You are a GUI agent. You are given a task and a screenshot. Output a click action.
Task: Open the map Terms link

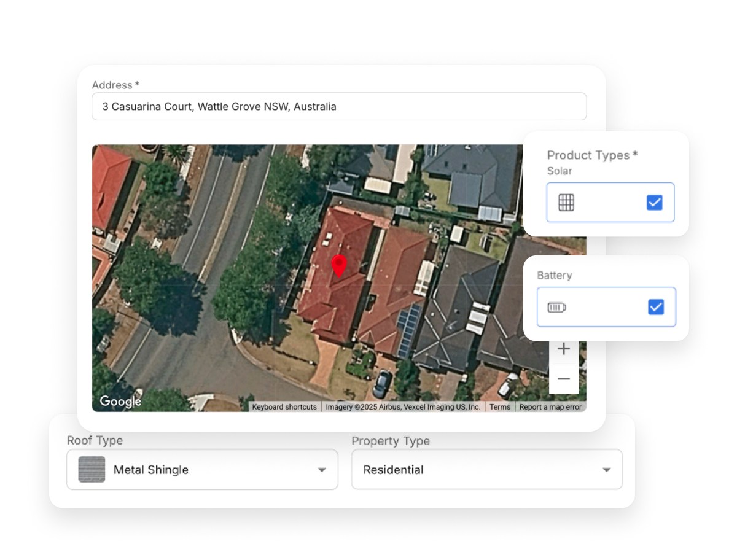pyautogui.click(x=500, y=407)
